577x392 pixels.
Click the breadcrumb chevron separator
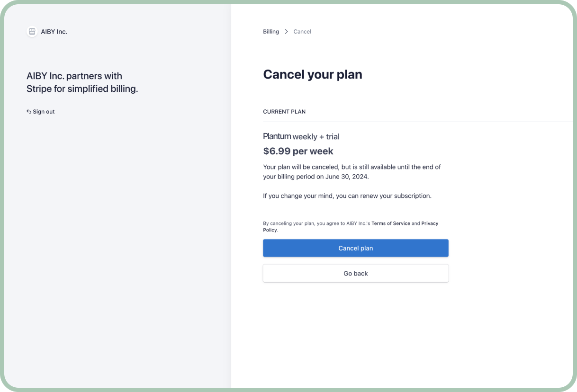pos(286,32)
